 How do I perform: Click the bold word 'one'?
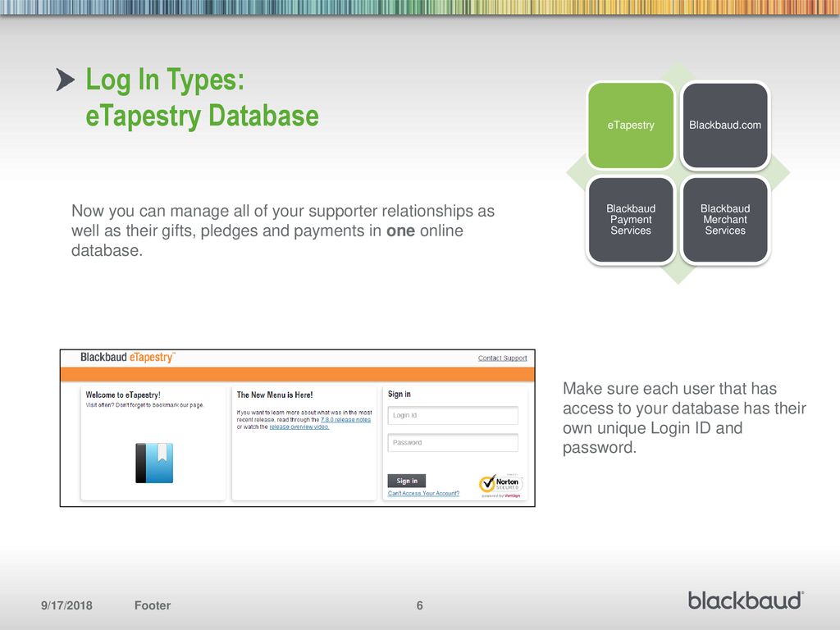pos(400,231)
